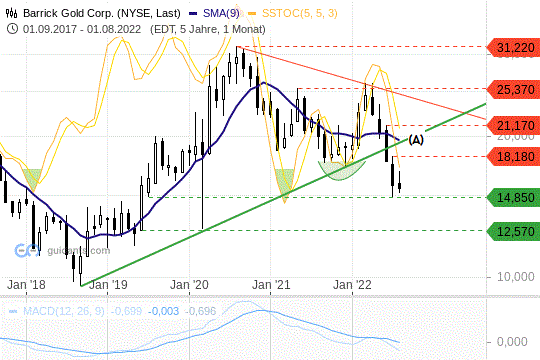
Task: Click the MACD value -0,003
Action: [164, 311]
